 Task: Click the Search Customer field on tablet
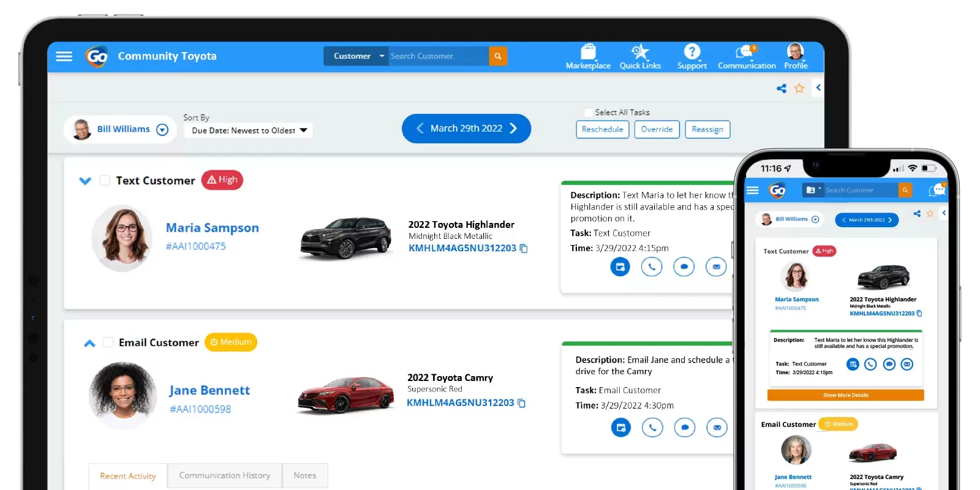(x=439, y=56)
